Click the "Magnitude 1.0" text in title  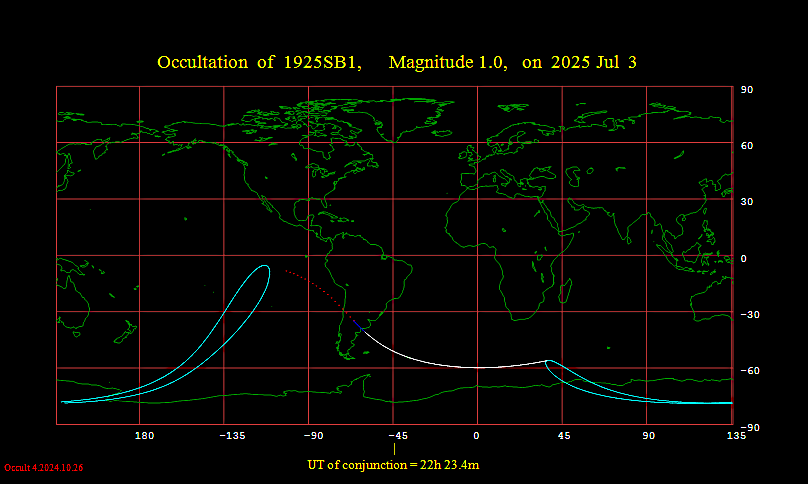[446, 62]
